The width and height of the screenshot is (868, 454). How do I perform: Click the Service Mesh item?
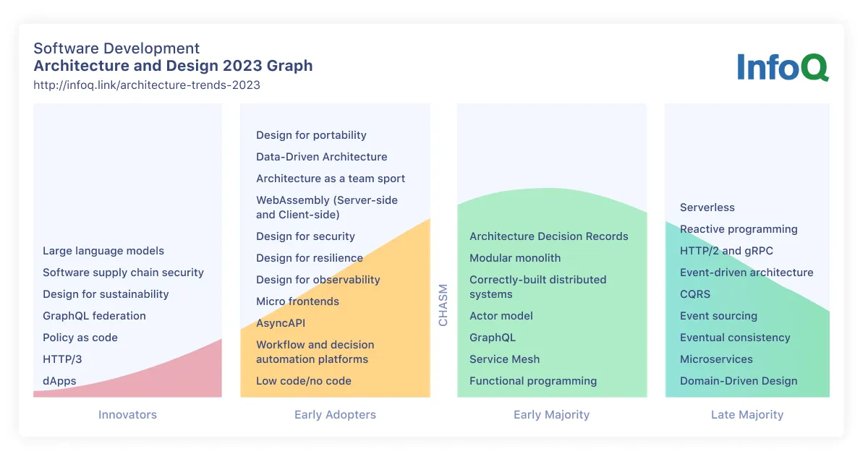pos(504,359)
